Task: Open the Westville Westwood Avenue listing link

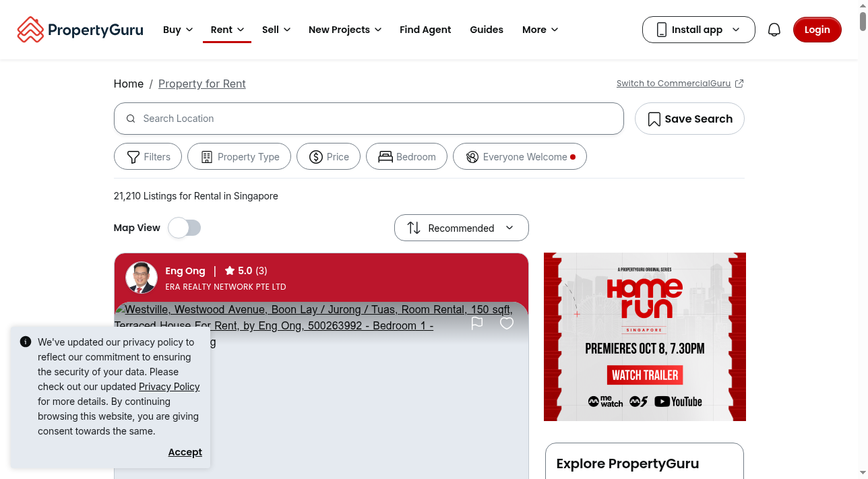Action: [x=313, y=317]
